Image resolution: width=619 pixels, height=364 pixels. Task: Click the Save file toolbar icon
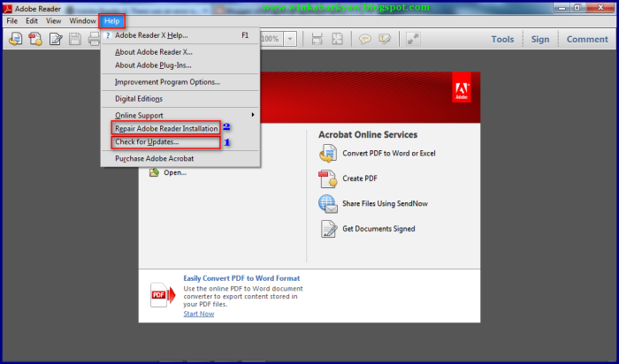point(75,39)
